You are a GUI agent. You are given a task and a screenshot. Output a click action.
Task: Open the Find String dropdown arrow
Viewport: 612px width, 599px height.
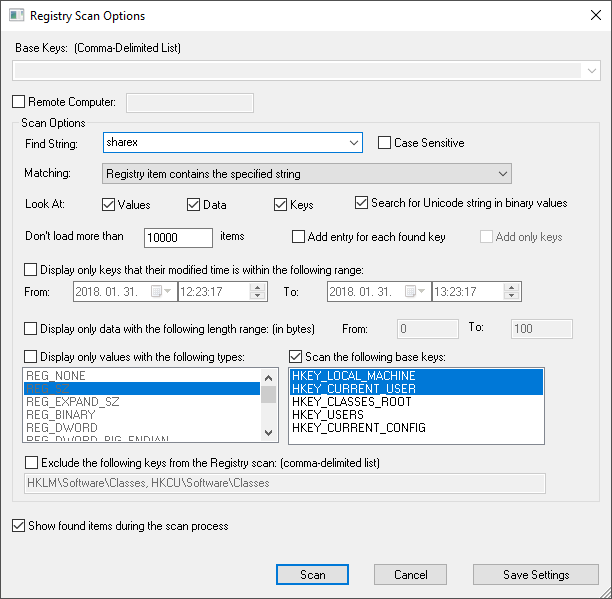353,144
